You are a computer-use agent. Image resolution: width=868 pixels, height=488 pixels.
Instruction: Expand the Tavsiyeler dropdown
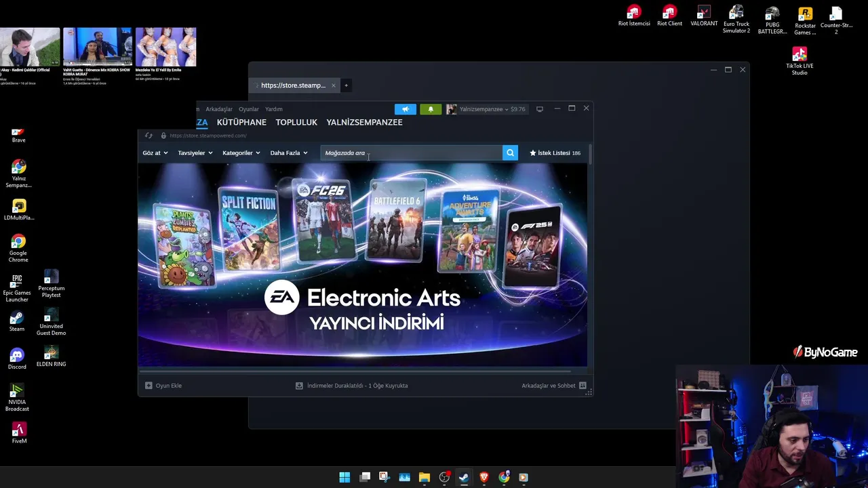pyautogui.click(x=195, y=153)
